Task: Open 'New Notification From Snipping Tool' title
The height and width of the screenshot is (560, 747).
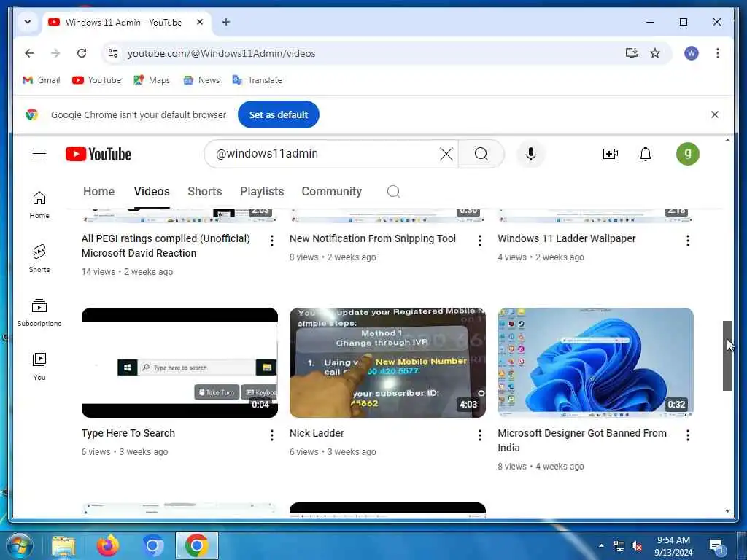Action: 373,238
